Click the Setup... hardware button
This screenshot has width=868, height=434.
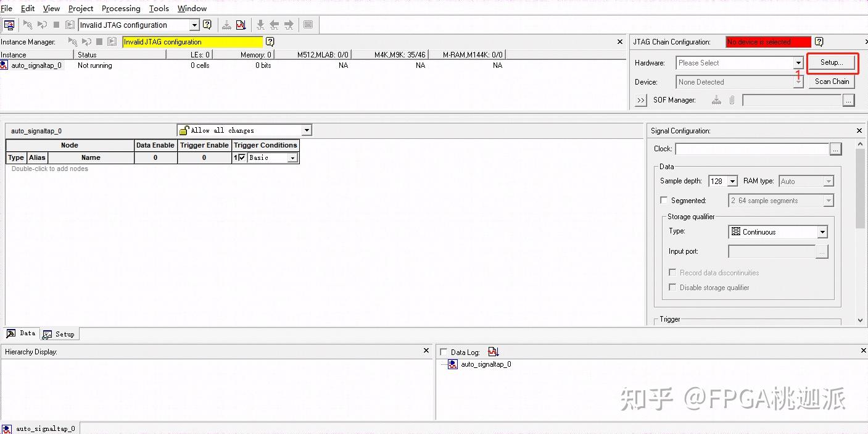click(832, 62)
